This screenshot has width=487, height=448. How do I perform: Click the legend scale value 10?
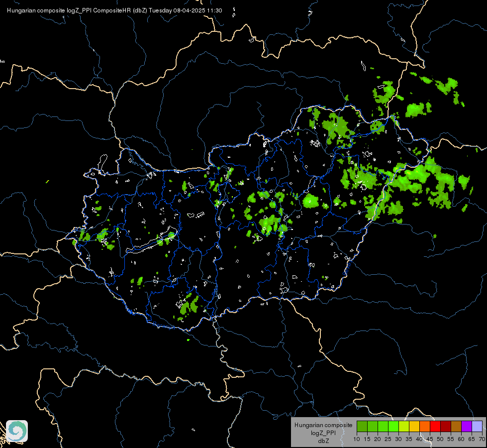(x=357, y=440)
